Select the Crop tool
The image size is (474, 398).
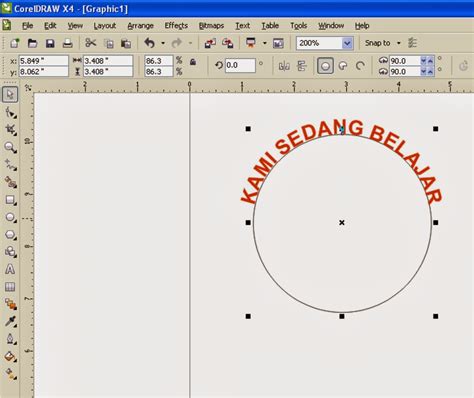pos(10,130)
